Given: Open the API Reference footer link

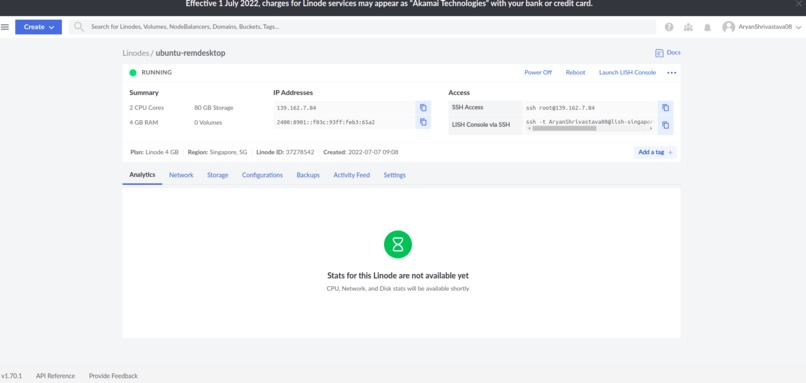Looking at the screenshot, I should 55,376.
